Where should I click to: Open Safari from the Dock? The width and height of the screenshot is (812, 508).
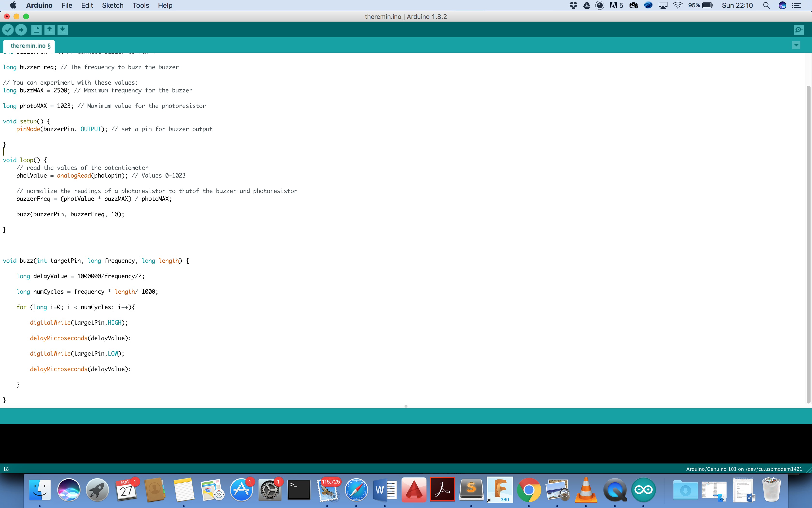pos(356,490)
